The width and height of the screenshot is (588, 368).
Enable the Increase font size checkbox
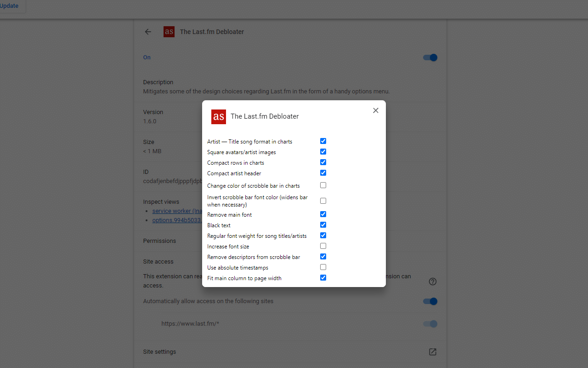323,246
